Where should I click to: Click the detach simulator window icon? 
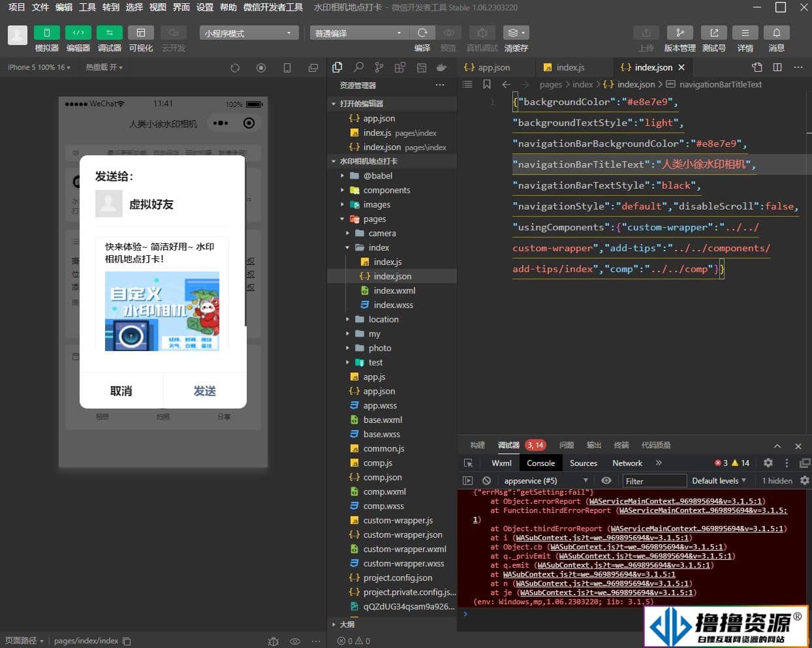313,68
